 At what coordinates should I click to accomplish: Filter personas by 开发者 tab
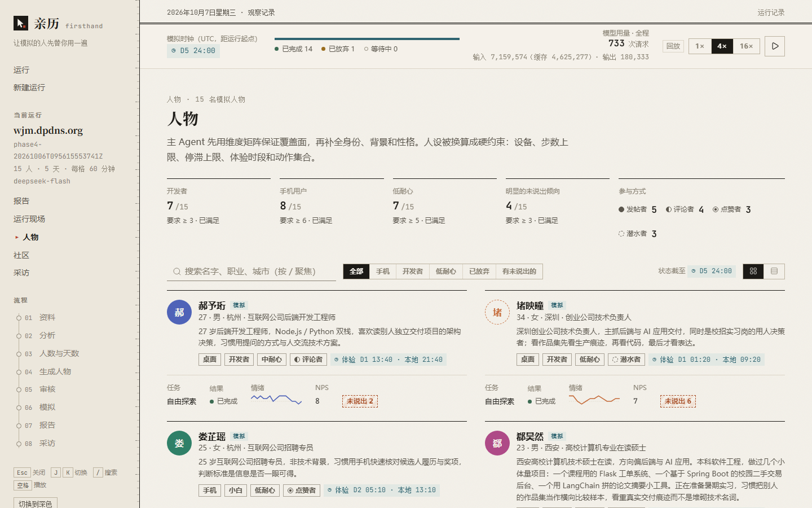(413, 271)
